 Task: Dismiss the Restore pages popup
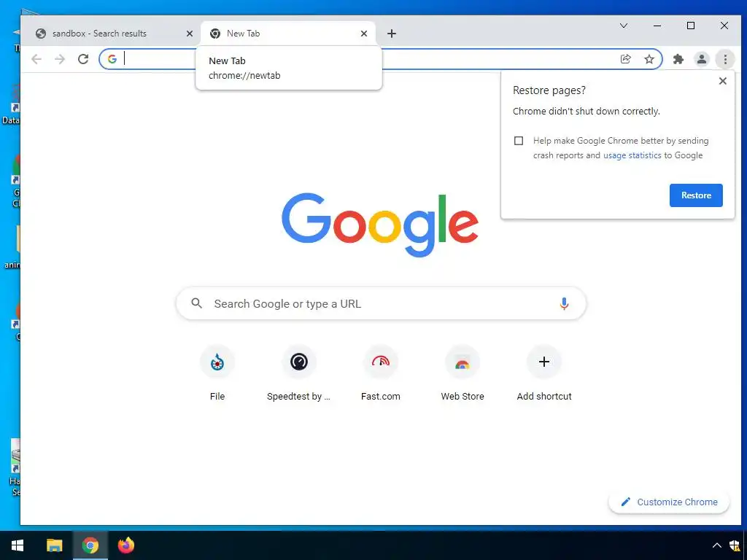[x=723, y=81]
